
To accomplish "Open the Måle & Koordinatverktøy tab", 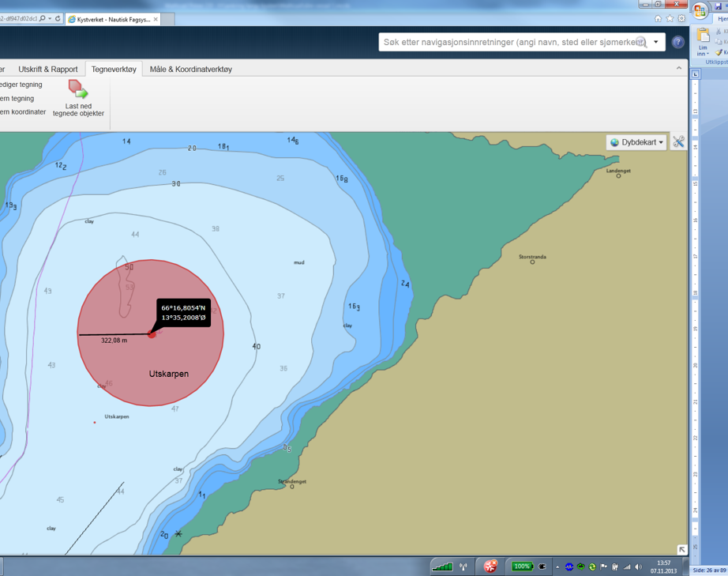I will click(x=191, y=70).
